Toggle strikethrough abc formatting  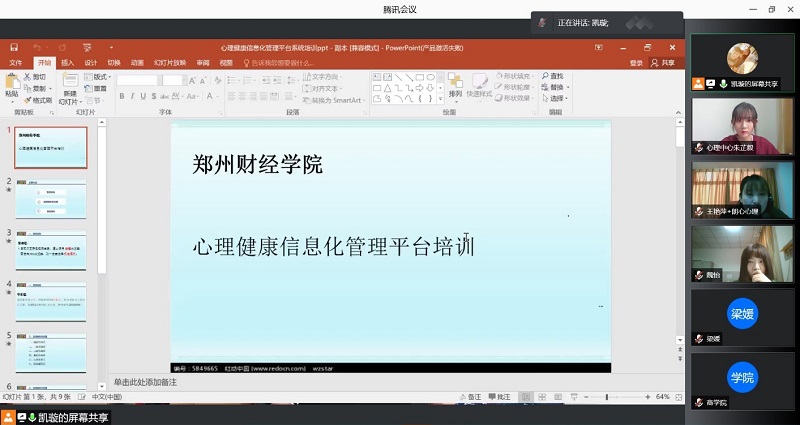[164, 96]
